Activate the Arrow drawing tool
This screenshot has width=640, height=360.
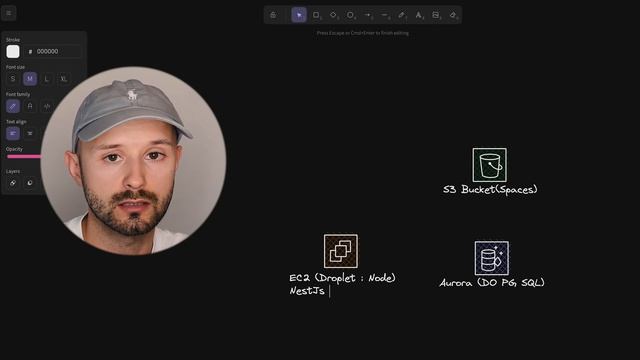pyautogui.click(x=367, y=15)
